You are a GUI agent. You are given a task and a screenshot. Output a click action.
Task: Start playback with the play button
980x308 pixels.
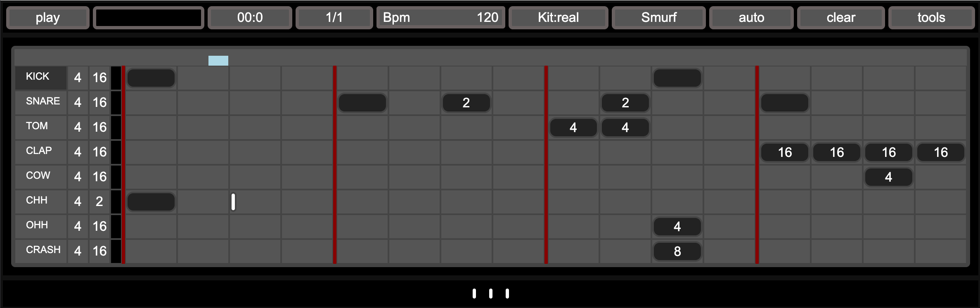point(47,18)
